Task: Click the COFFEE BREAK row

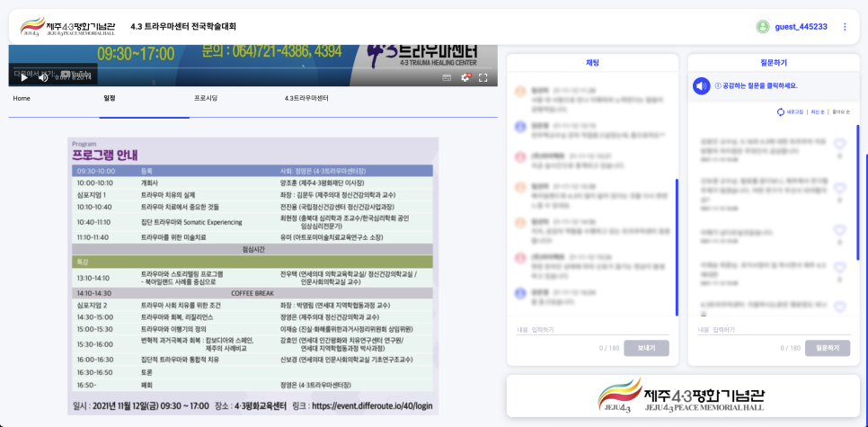Action: [252, 293]
